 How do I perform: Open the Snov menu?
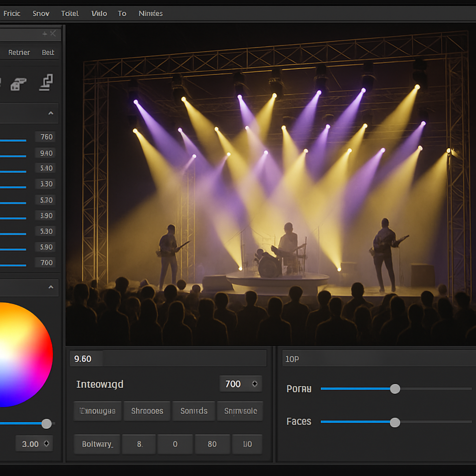click(x=41, y=13)
